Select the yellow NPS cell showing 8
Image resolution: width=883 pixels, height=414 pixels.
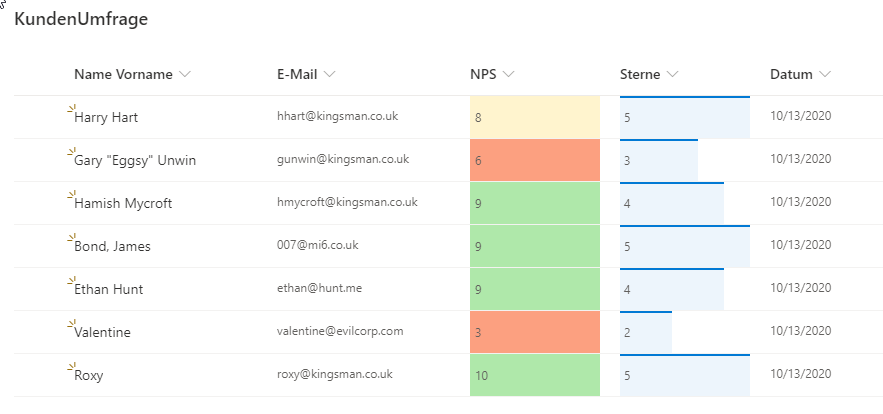coord(534,117)
